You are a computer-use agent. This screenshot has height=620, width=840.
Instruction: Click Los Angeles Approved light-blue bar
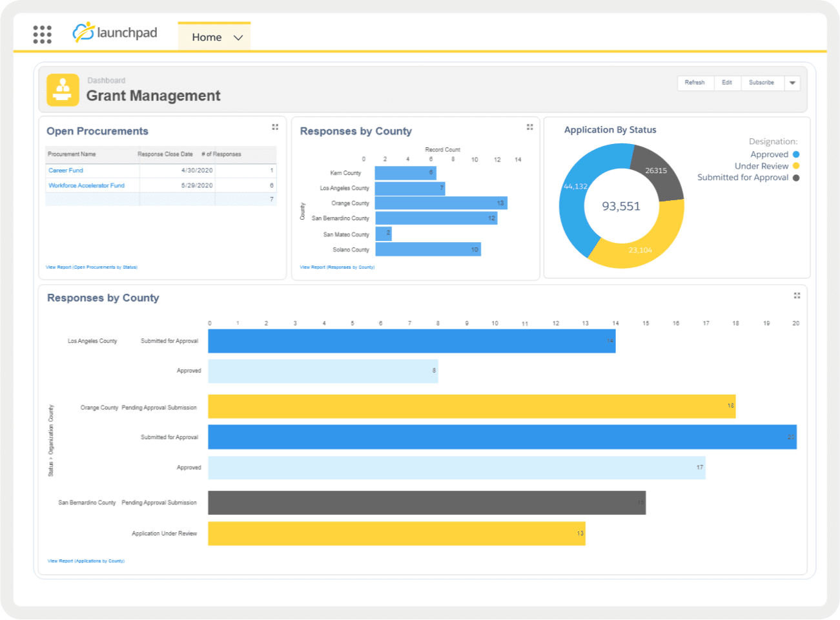point(323,371)
